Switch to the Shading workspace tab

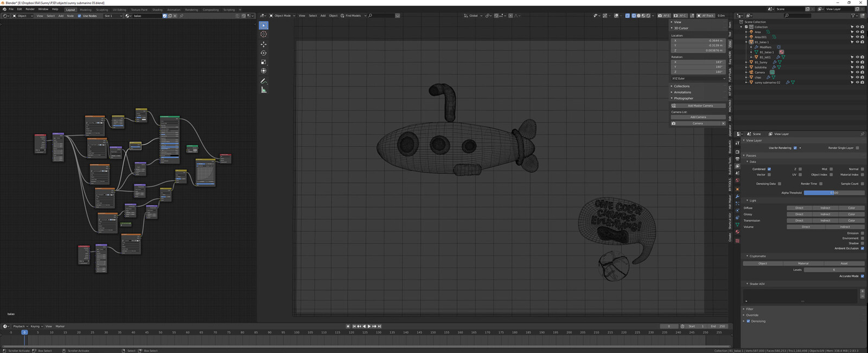pos(157,10)
